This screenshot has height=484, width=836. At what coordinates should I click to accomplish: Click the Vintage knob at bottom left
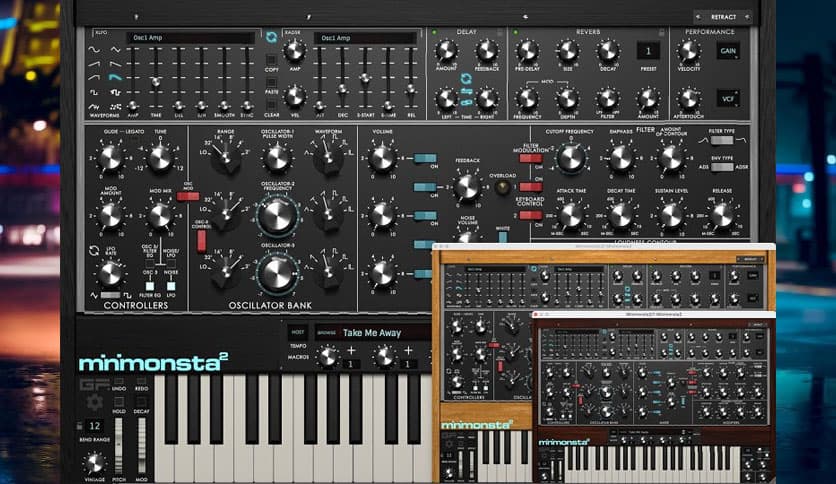point(94,463)
